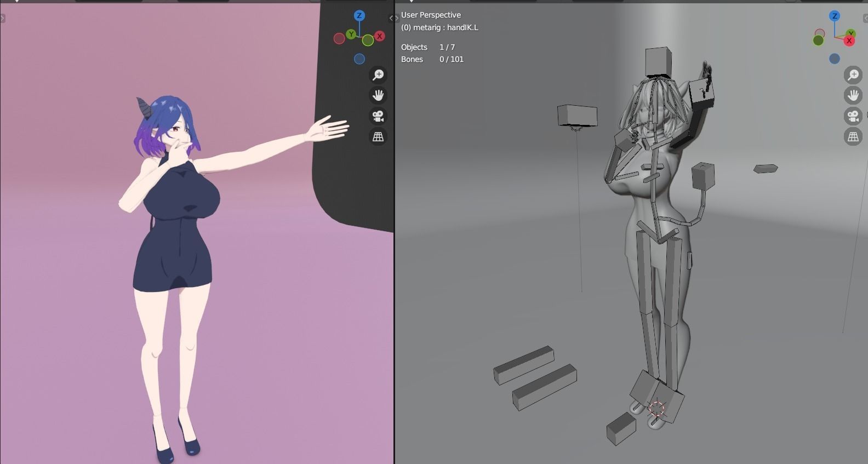
Task: Click the blue Z axis gizmo in right viewport
Action: (x=835, y=16)
